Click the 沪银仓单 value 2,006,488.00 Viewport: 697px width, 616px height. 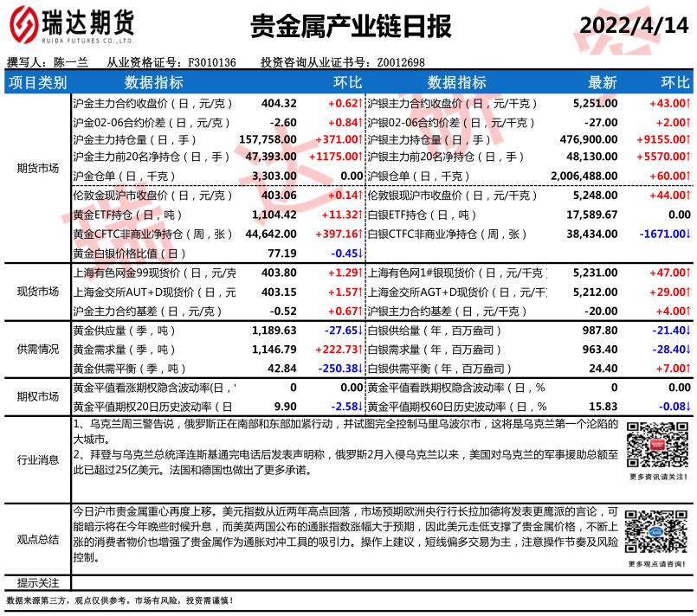click(x=584, y=176)
